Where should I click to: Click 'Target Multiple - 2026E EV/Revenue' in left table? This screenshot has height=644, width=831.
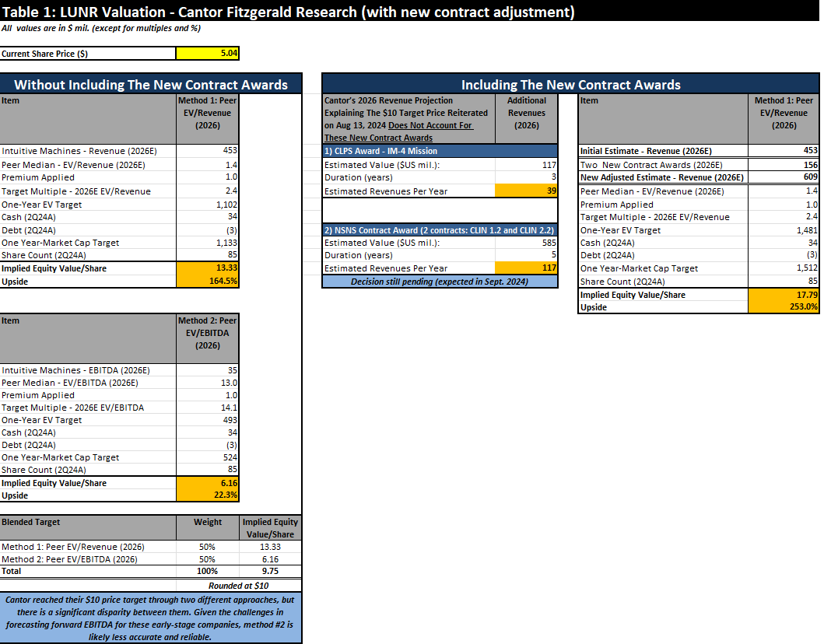click(76, 191)
